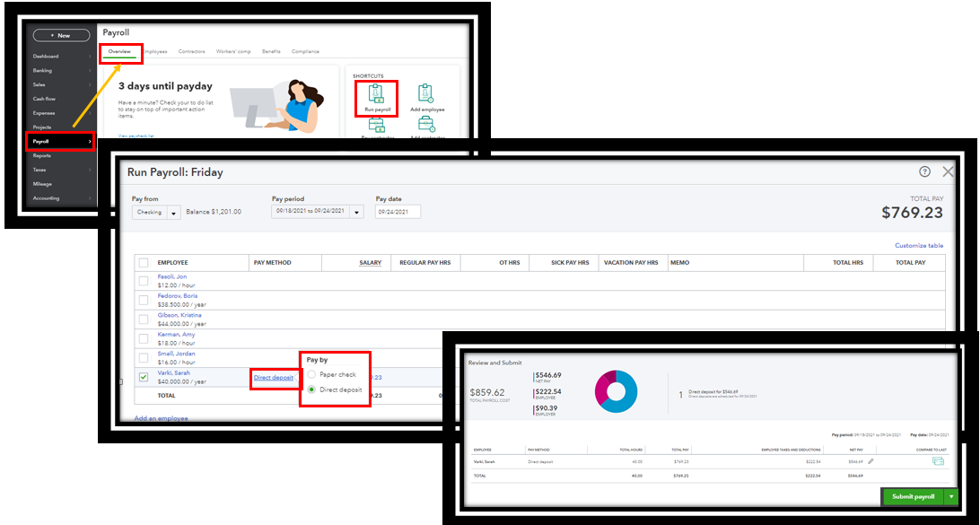Screen dimensions: 980x525
Task: Click the VACATION PAY HRS column header
Action: pos(631,262)
